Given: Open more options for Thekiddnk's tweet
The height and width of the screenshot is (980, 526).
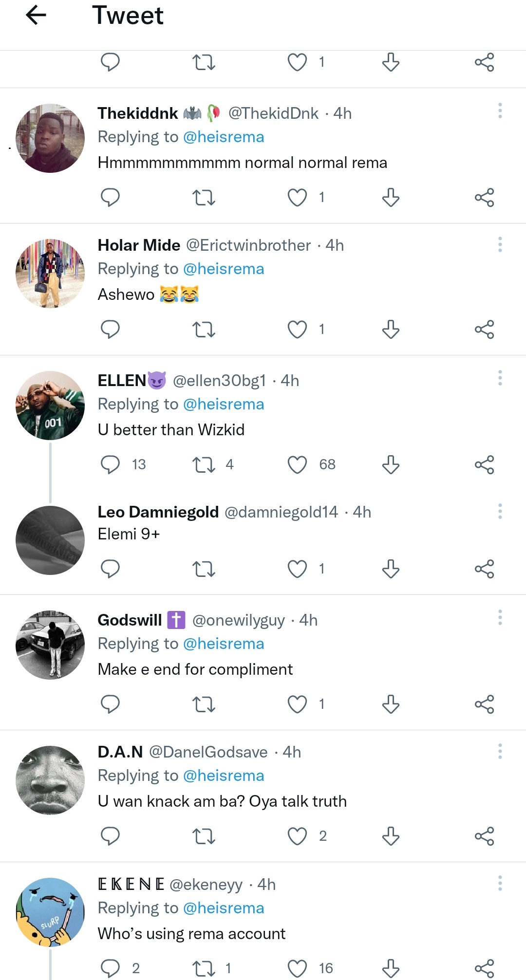Looking at the screenshot, I should coord(500,111).
